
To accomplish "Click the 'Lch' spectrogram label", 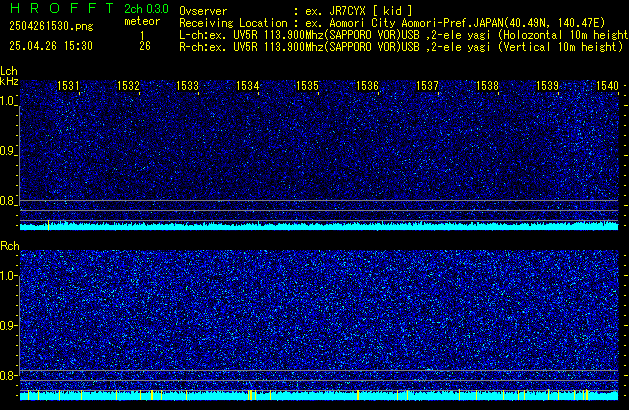I will coord(9,71).
